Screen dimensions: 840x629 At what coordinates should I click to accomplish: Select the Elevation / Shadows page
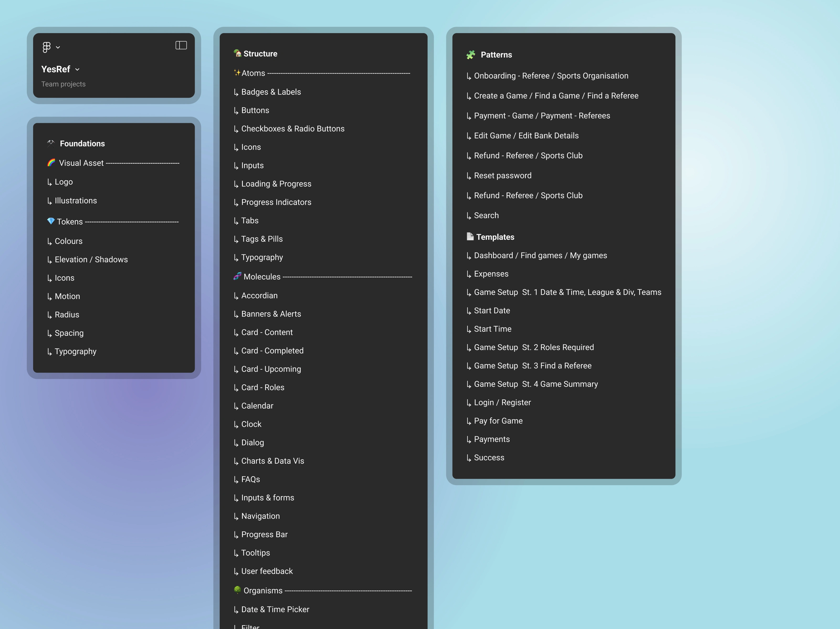[91, 259]
